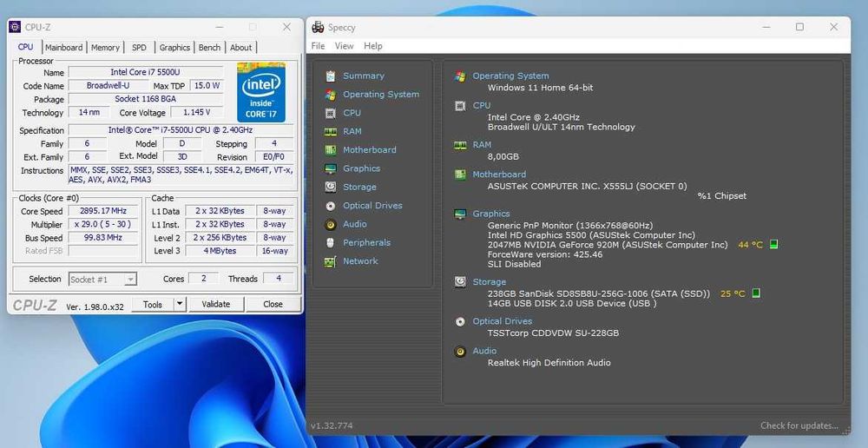
Task: Switch to the Bench tab in CPU-Z
Action: tap(210, 48)
